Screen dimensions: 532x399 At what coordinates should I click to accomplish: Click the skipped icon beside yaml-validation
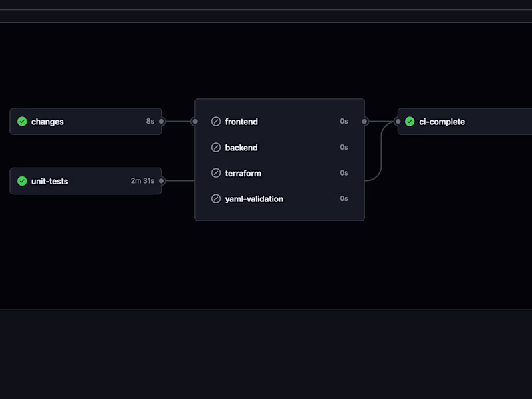pos(215,198)
